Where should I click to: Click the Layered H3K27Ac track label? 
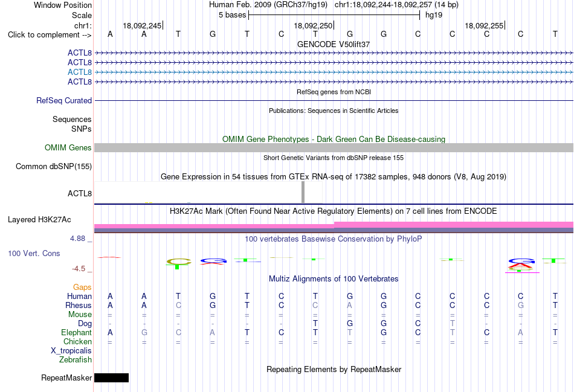39,220
